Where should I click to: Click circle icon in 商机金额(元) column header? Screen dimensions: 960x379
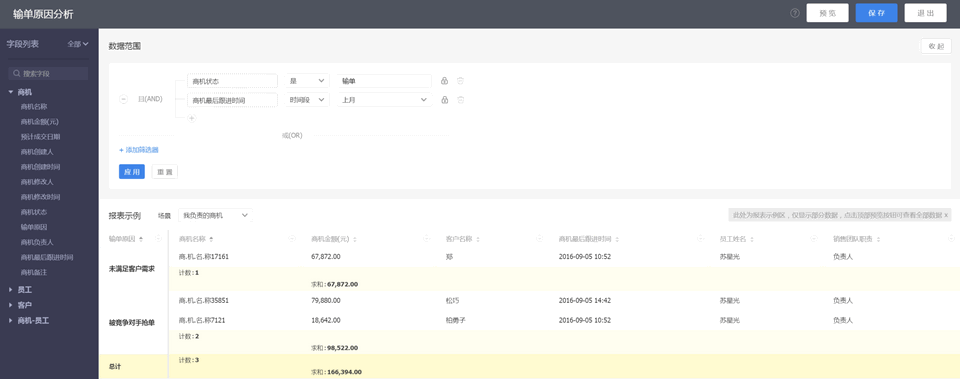click(426, 238)
